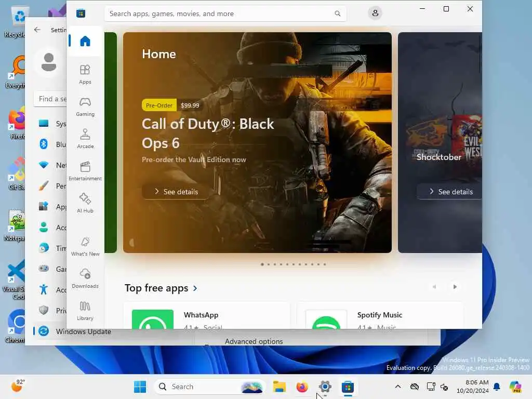Open the Apps section in Store

pos(85,74)
